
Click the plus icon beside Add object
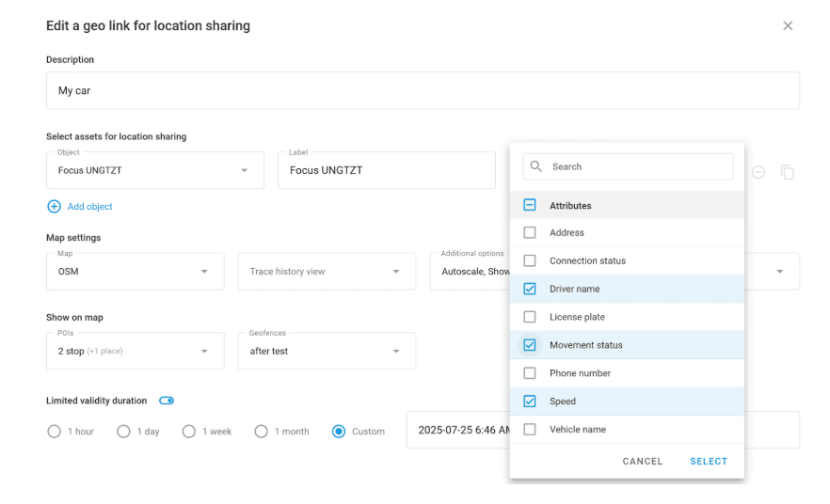coord(54,206)
